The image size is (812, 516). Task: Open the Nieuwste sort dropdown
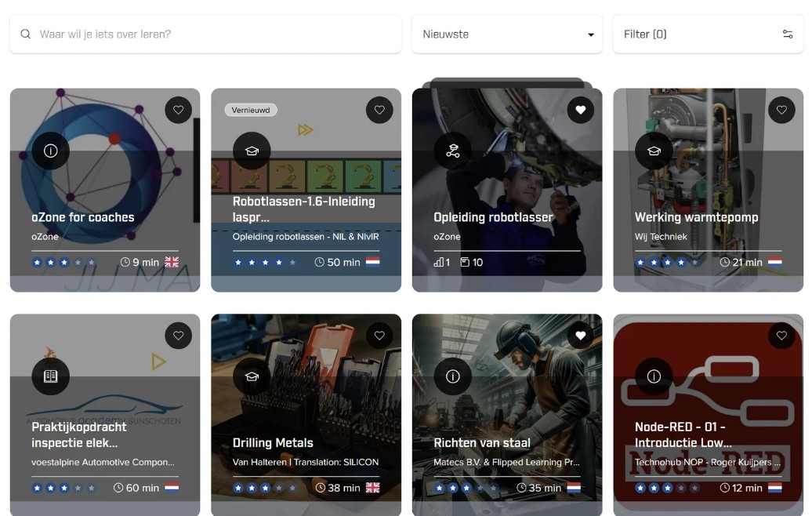[x=507, y=35]
